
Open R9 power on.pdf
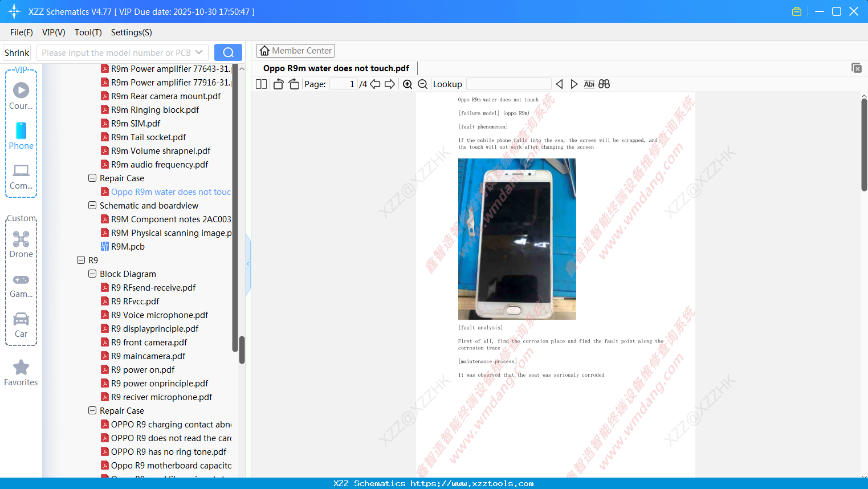click(x=137, y=369)
